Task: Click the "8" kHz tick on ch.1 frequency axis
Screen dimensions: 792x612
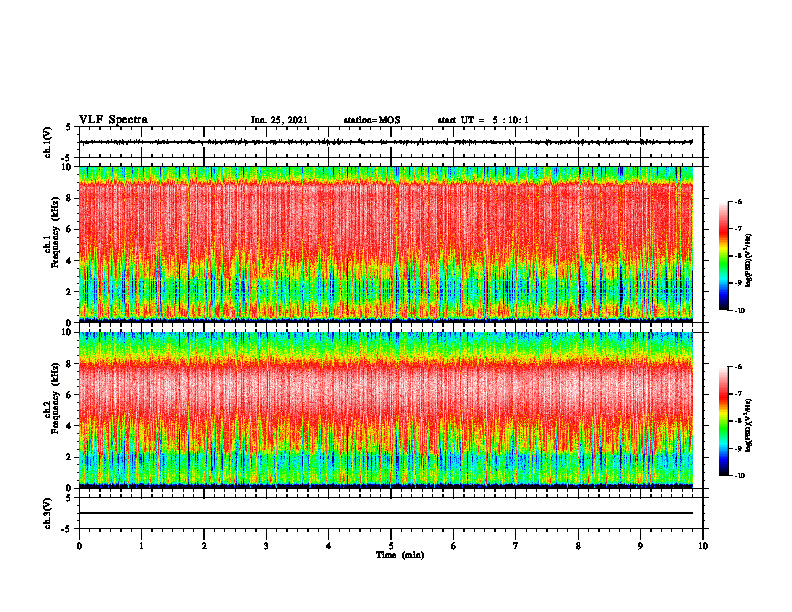Action: (x=70, y=198)
